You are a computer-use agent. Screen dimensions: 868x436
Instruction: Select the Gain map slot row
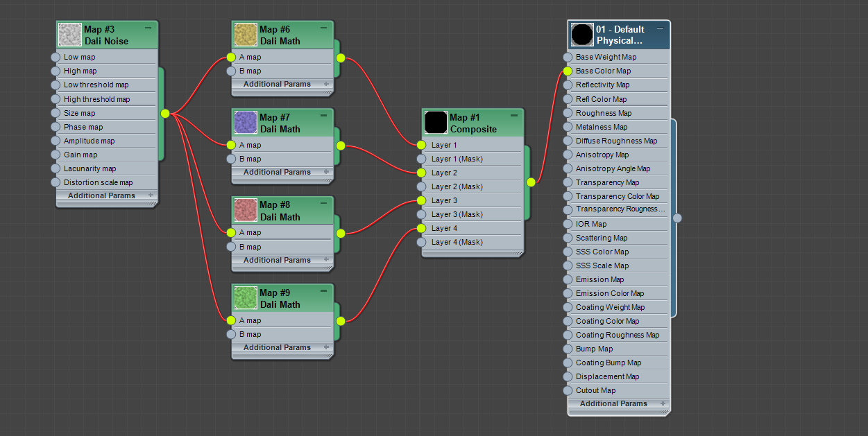[x=106, y=155]
